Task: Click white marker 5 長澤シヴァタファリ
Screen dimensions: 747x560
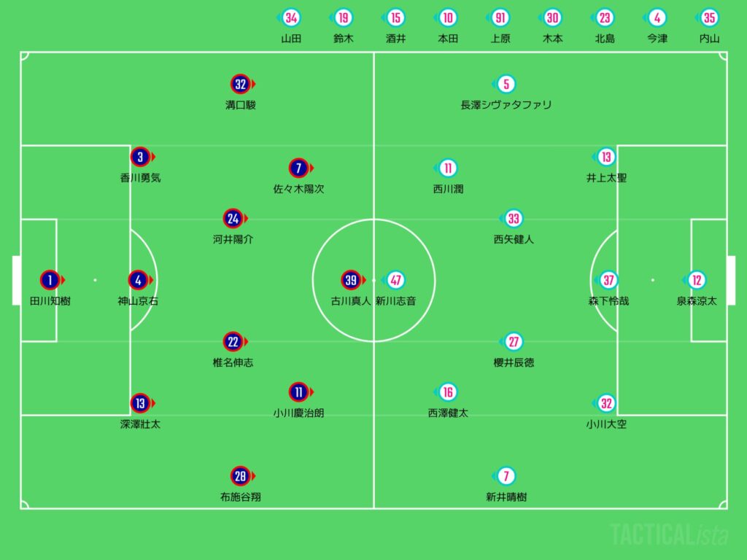Action: [x=506, y=84]
